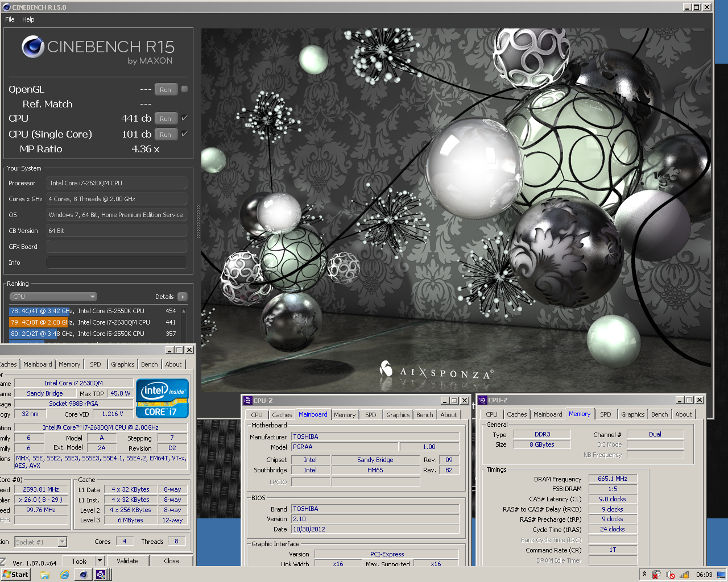This screenshot has width=728, height=582.
Task: Select ranking row 80. 2C/2T @ 3.48 GHz
Action: pyautogui.click(x=94, y=334)
